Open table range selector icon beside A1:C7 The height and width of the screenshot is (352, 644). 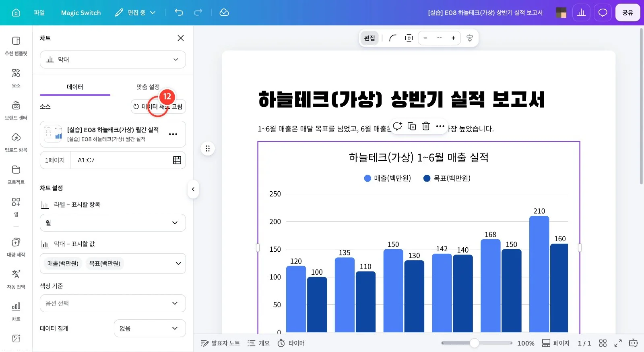click(x=177, y=160)
